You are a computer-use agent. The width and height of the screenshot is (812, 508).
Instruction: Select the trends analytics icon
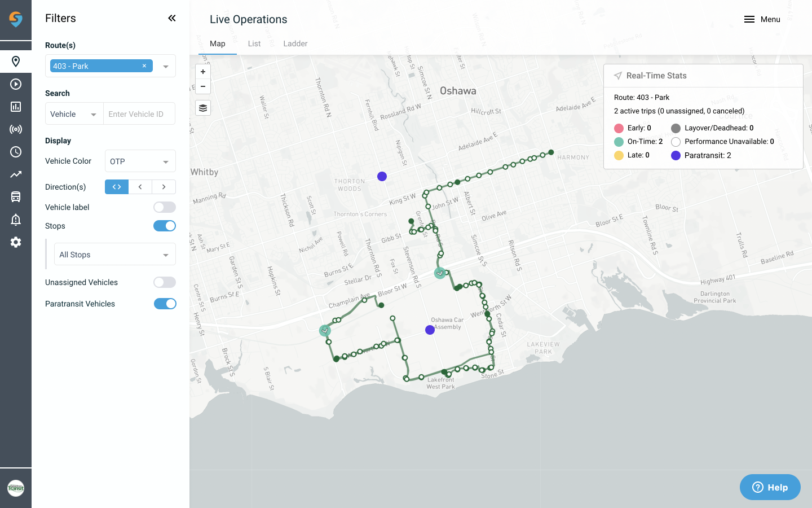pyautogui.click(x=16, y=174)
